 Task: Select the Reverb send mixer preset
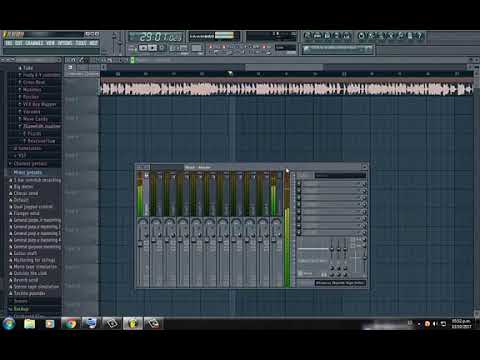click(26, 280)
